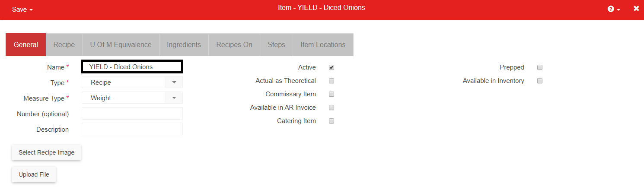Mark the item as Prepped
This screenshot has width=644, height=190.
[539, 67]
